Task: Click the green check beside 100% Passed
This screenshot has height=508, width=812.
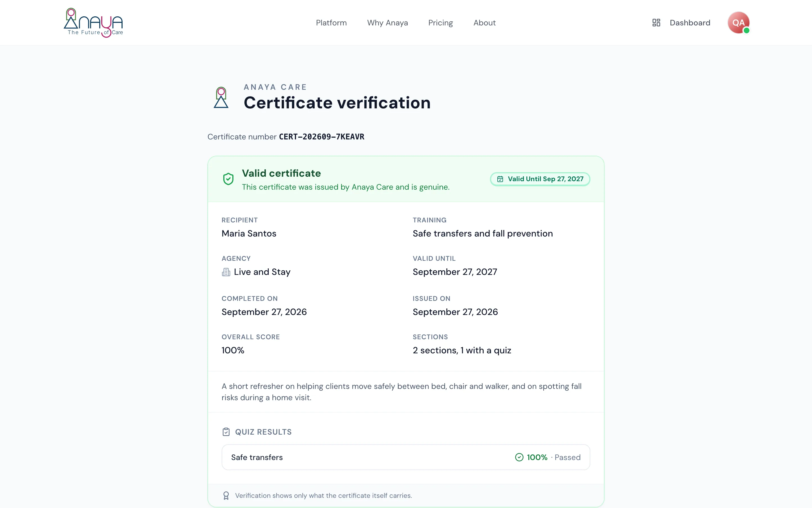Action: coord(519,457)
